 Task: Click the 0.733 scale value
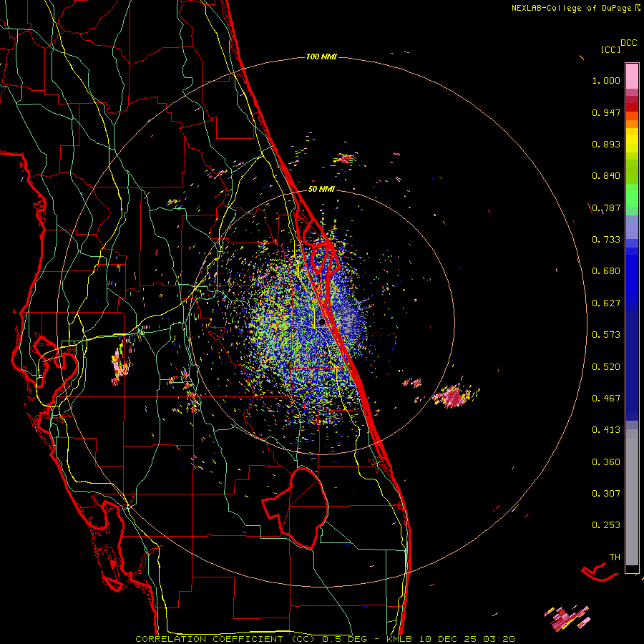coord(606,240)
